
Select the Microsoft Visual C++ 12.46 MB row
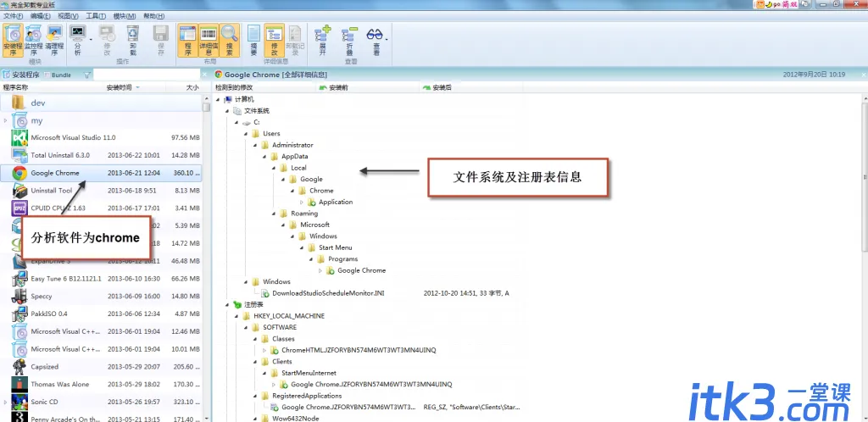click(x=102, y=331)
